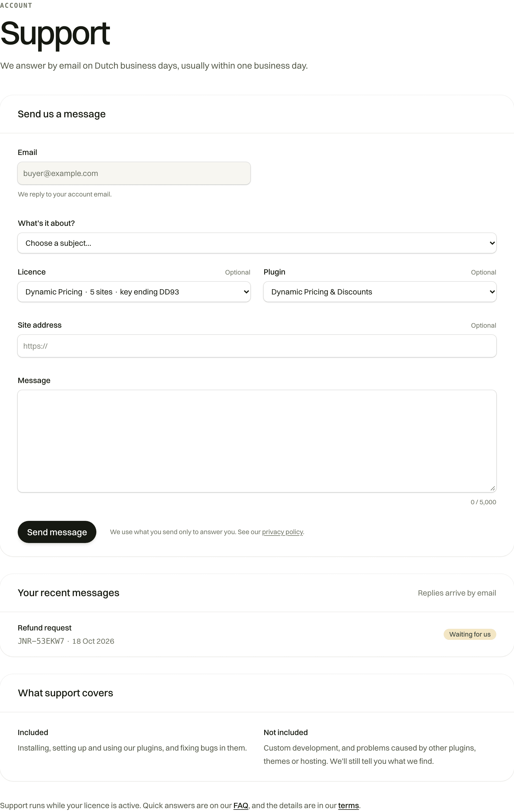The width and height of the screenshot is (514, 812).
Task: Click the "Not included" heading
Action: tap(286, 732)
